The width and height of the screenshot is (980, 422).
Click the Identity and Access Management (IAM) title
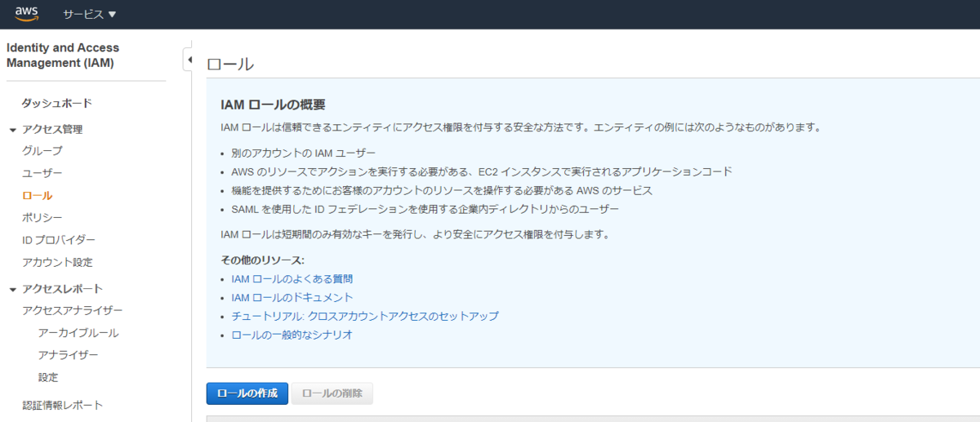(x=63, y=56)
